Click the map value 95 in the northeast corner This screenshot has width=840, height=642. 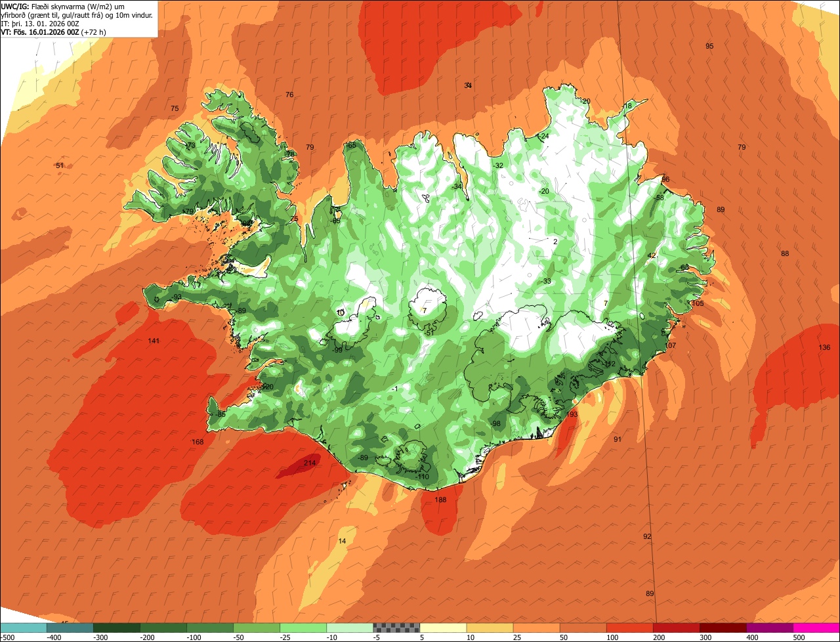pyautogui.click(x=709, y=46)
